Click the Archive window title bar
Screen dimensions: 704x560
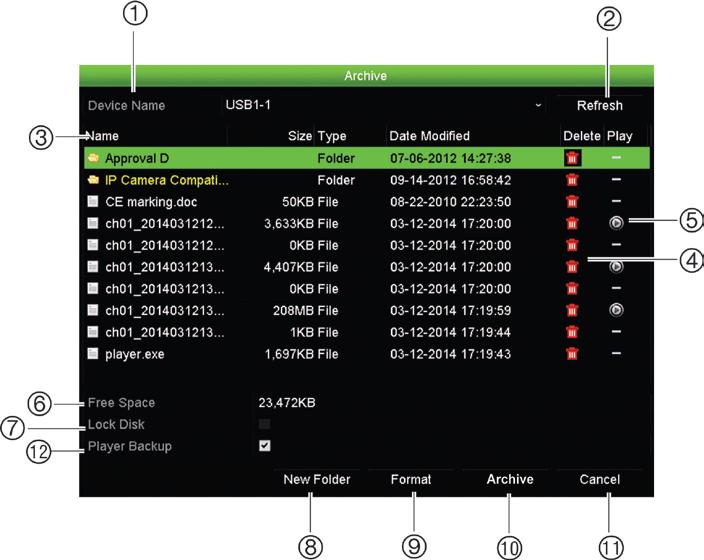pos(366,75)
